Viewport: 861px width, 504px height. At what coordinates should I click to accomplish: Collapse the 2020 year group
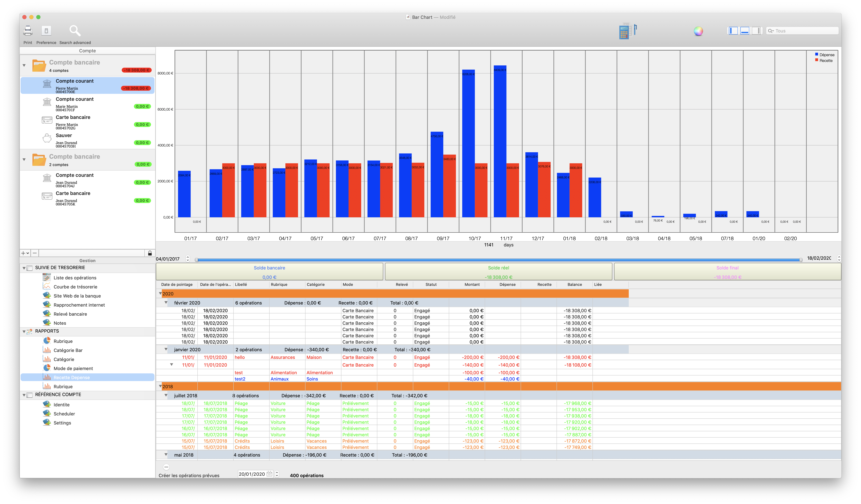click(x=160, y=294)
